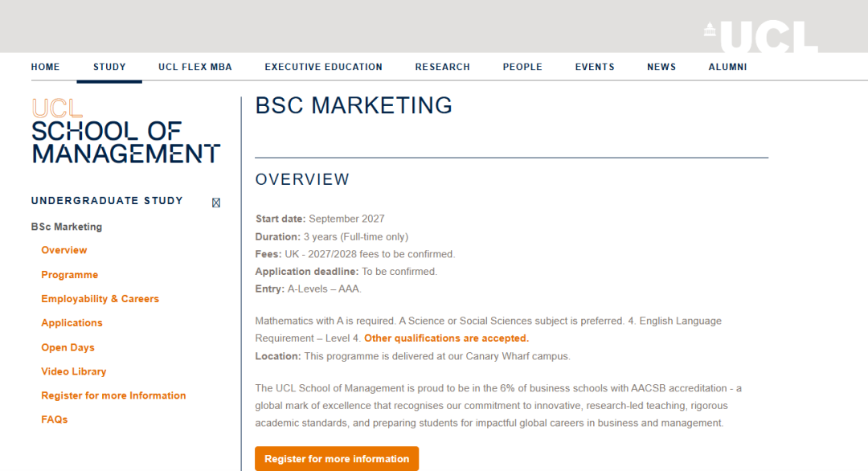This screenshot has width=868, height=471.
Task: Click 'Application deadline: To be confirmed' text
Action: pyautogui.click(x=346, y=272)
